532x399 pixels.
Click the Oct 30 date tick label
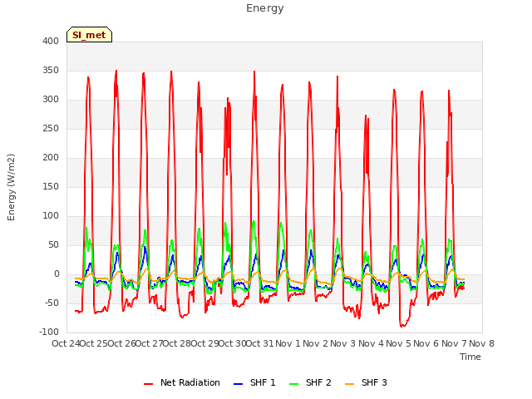233,343
